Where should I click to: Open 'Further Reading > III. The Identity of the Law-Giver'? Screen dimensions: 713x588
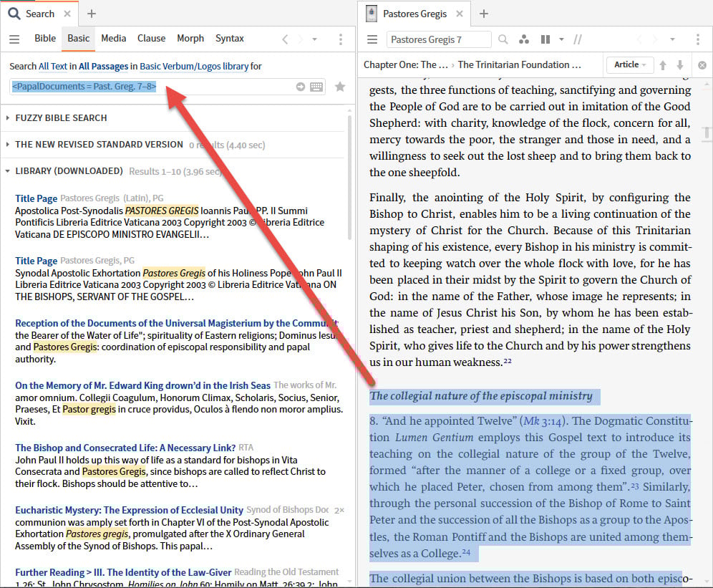123,572
